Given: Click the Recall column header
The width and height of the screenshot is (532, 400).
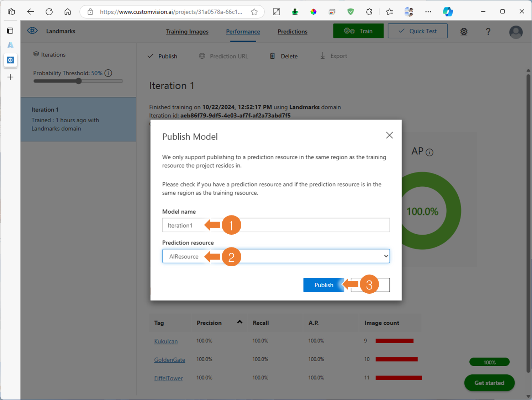Looking at the screenshot, I should click(260, 323).
